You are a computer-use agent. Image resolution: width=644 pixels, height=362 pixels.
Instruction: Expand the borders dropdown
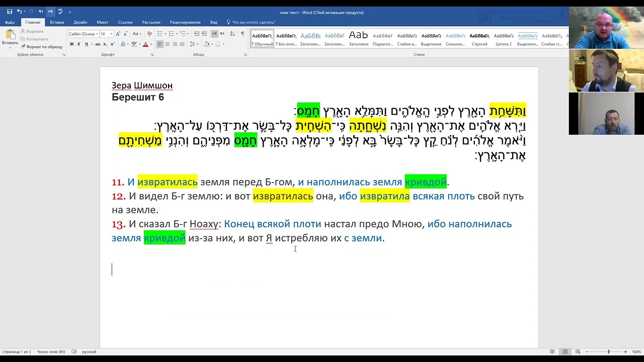click(223, 44)
